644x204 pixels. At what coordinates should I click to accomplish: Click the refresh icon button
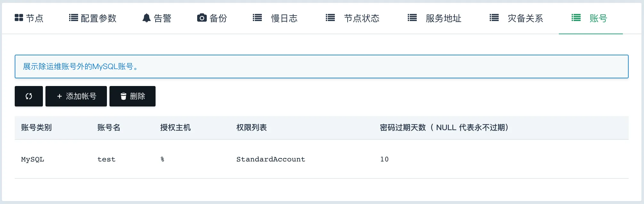point(28,96)
